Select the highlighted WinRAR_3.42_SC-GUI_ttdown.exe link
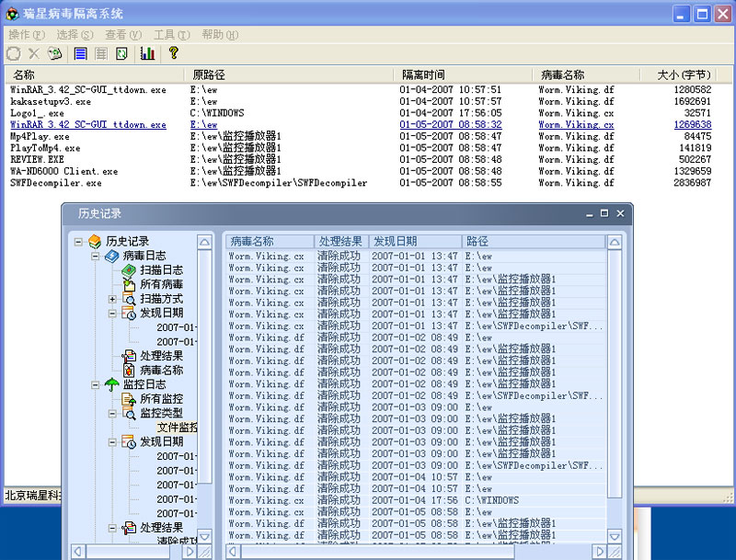Image resolution: width=736 pixels, height=560 pixels. pos(88,125)
